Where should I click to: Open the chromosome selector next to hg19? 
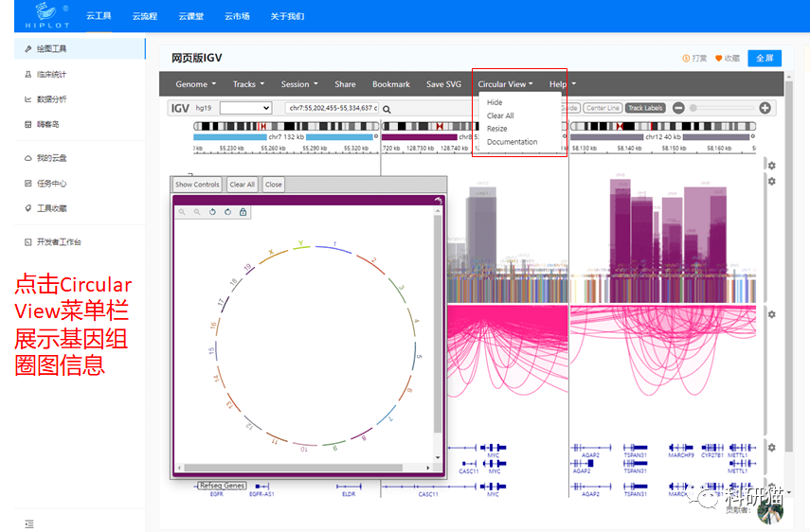coord(245,108)
